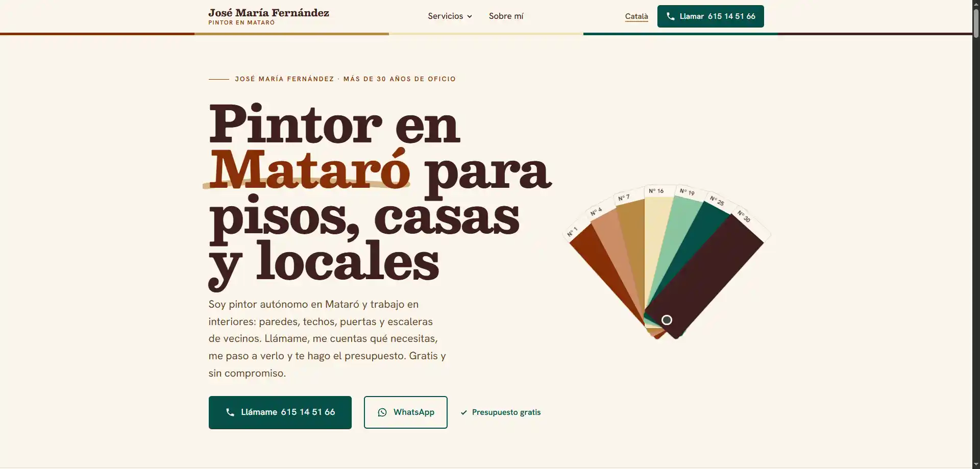
Task: Click the scrollbar down arrow
Action: 976,464
